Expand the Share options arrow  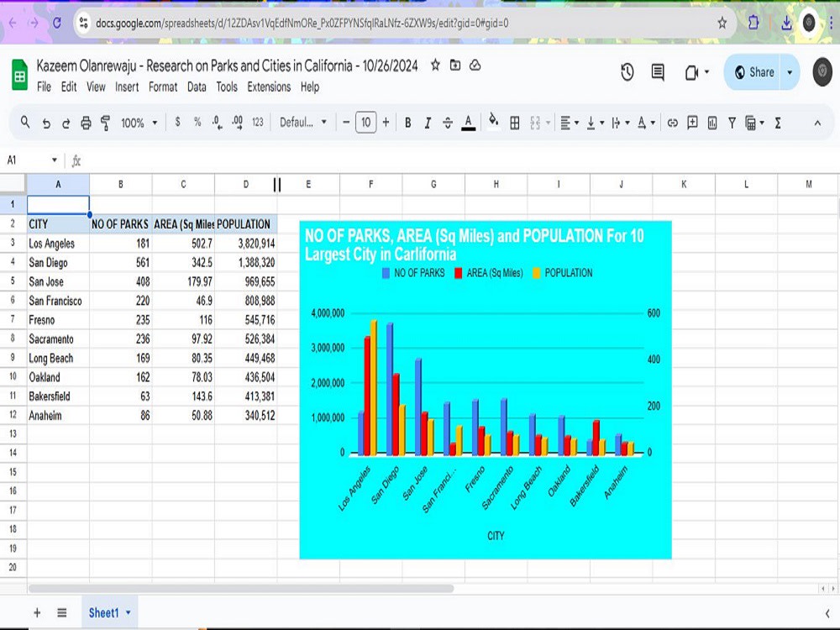790,72
